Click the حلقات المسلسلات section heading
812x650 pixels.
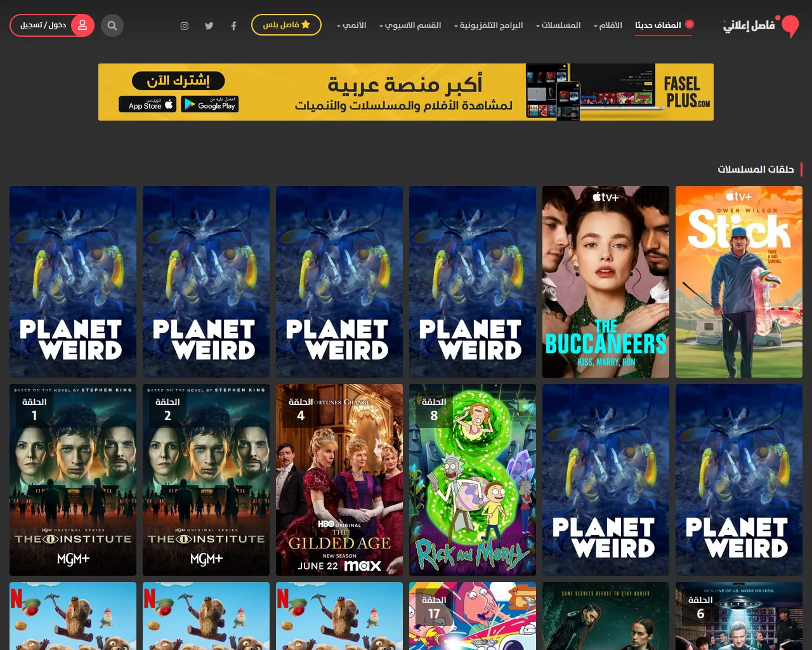[x=756, y=169]
